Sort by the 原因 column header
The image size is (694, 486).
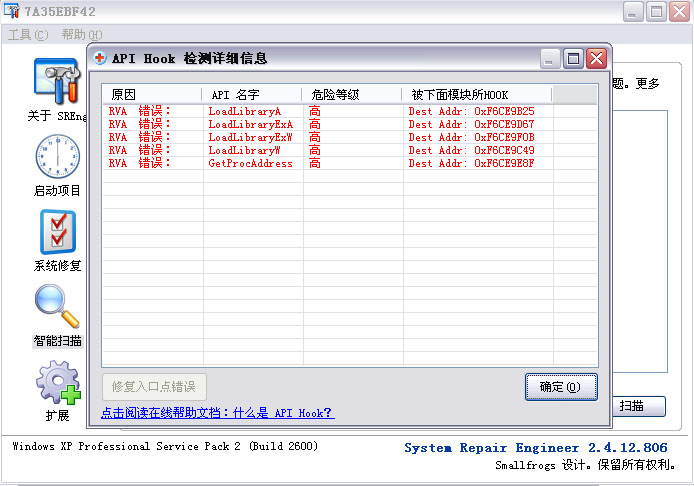[x=151, y=94]
